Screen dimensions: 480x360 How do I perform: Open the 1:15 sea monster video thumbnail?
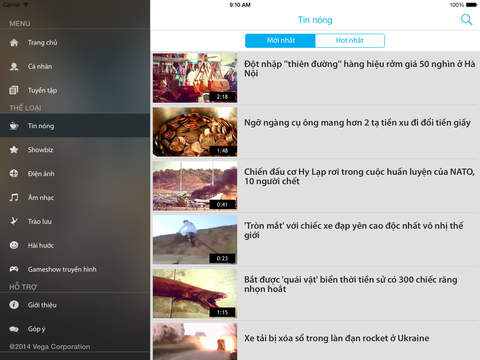click(x=195, y=294)
